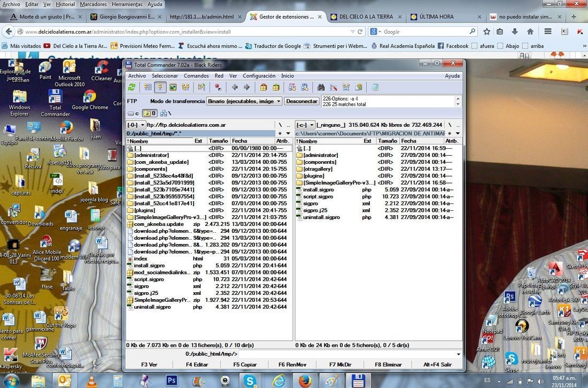588x388 pixels.
Task: Open file search with the binoculars icon
Action: 321,88
